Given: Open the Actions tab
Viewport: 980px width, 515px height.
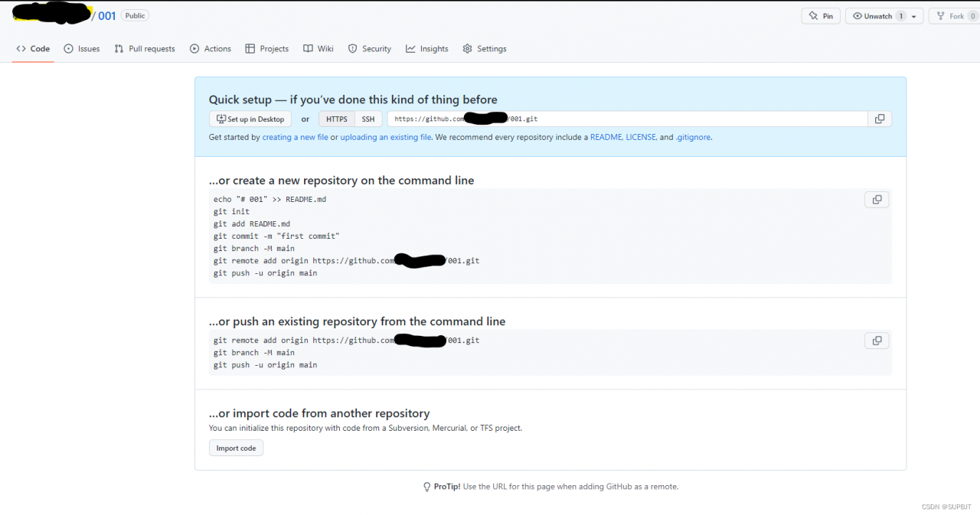Looking at the screenshot, I should (211, 48).
